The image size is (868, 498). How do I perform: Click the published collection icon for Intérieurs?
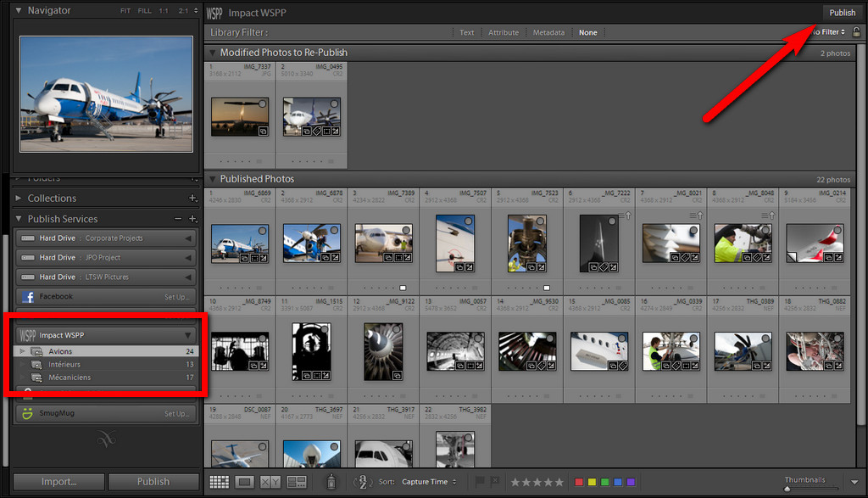37,365
